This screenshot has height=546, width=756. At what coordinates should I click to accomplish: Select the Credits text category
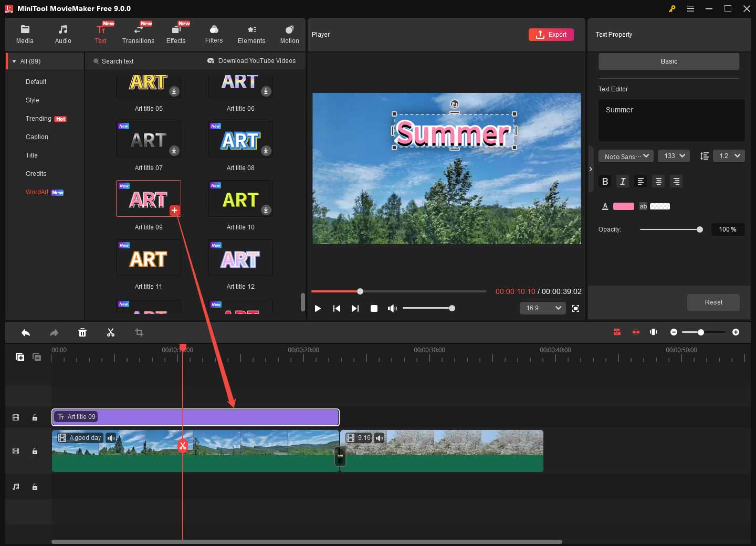coord(36,174)
